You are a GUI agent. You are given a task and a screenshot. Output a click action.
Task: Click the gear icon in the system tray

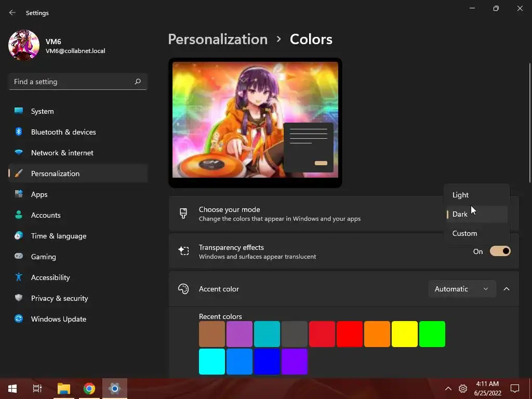point(463,389)
